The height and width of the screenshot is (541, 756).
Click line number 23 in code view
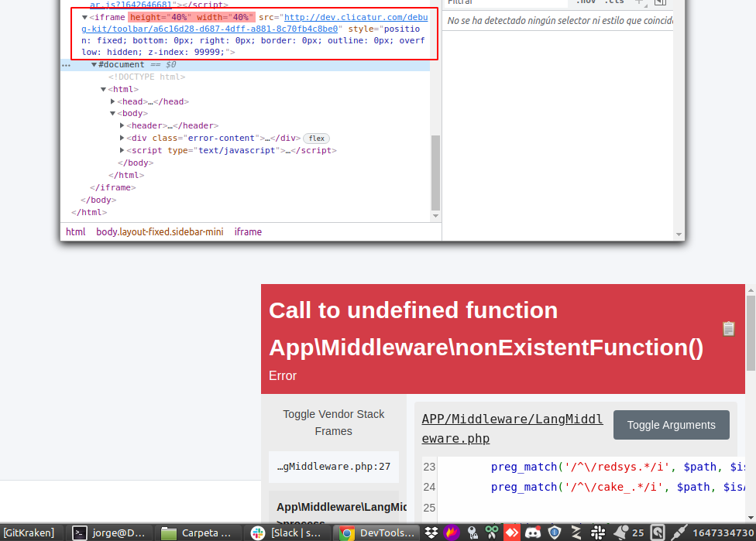point(429,467)
